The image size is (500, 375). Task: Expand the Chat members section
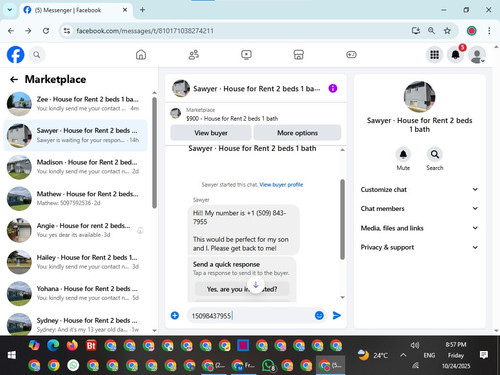[x=419, y=209]
